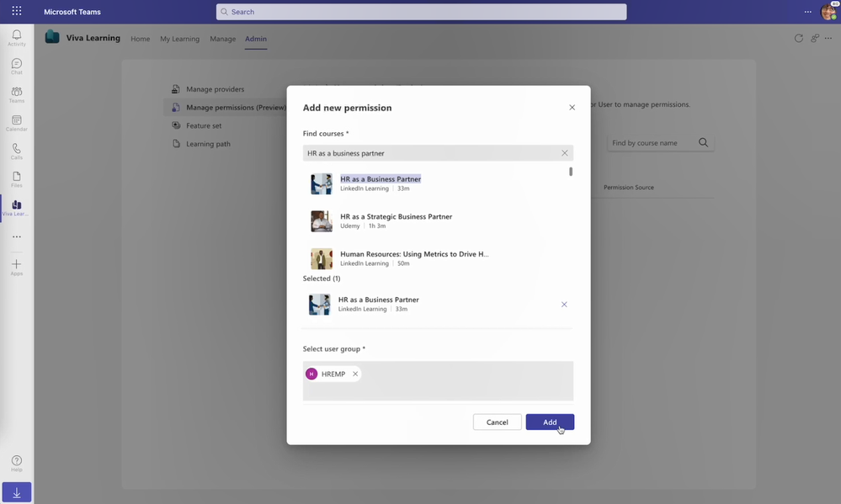
Task: Open the Viva Learning more options ellipsis
Action: point(828,38)
